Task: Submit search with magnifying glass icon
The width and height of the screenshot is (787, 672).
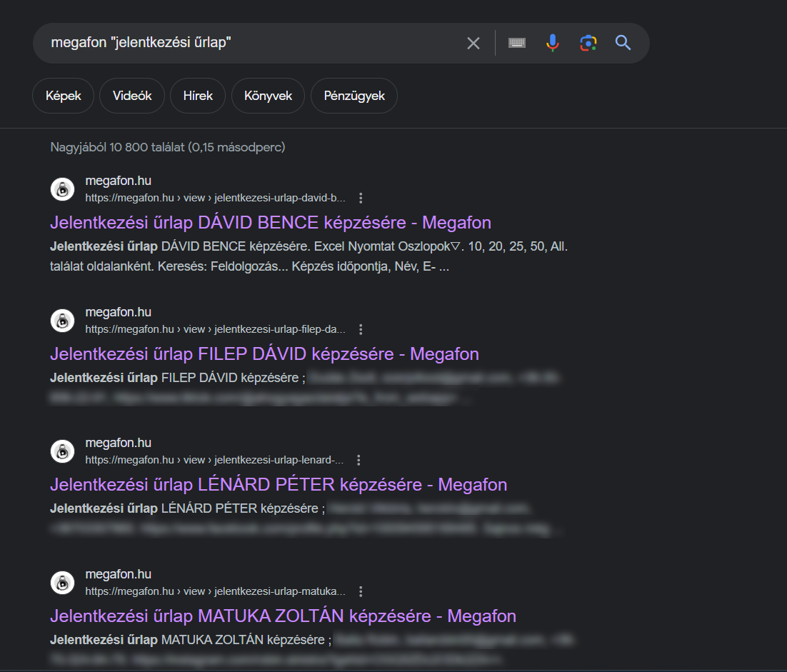Action: (623, 44)
